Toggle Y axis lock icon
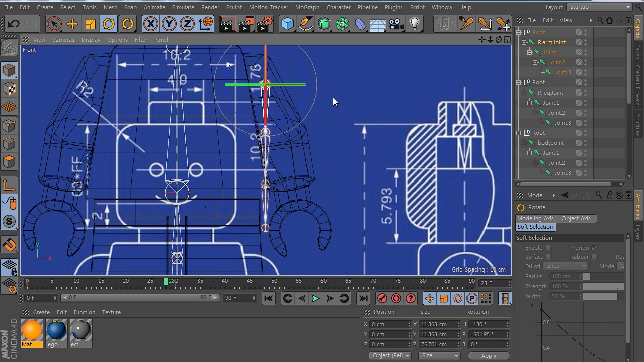644x362 pixels. click(x=169, y=24)
